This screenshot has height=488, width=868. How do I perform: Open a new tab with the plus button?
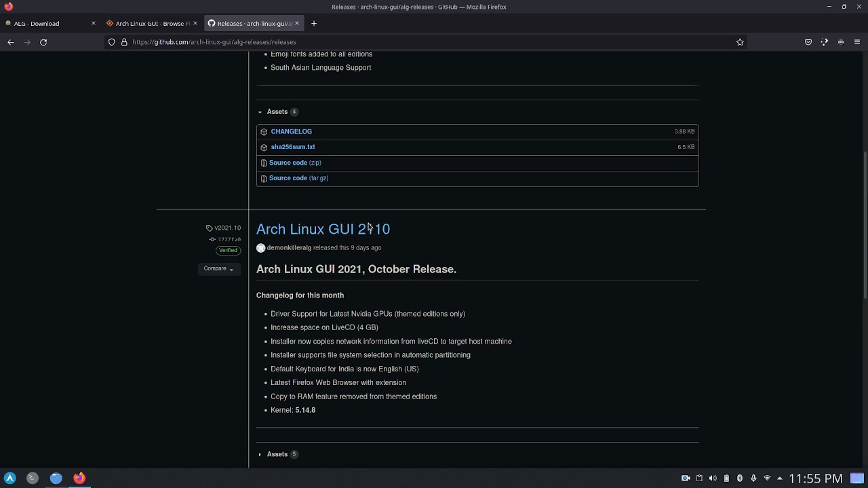(x=313, y=23)
